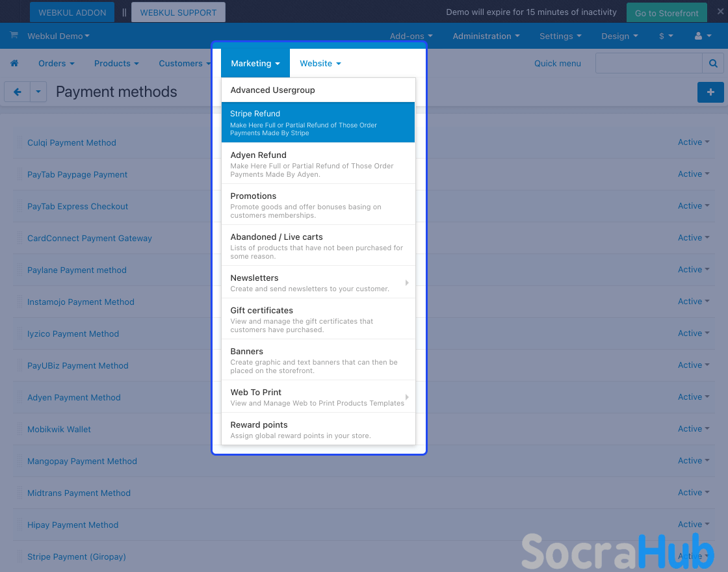728x572 pixels.
Task: Click drag handle of PayTab Paypage Payment row
Action: tap(19, 174)
